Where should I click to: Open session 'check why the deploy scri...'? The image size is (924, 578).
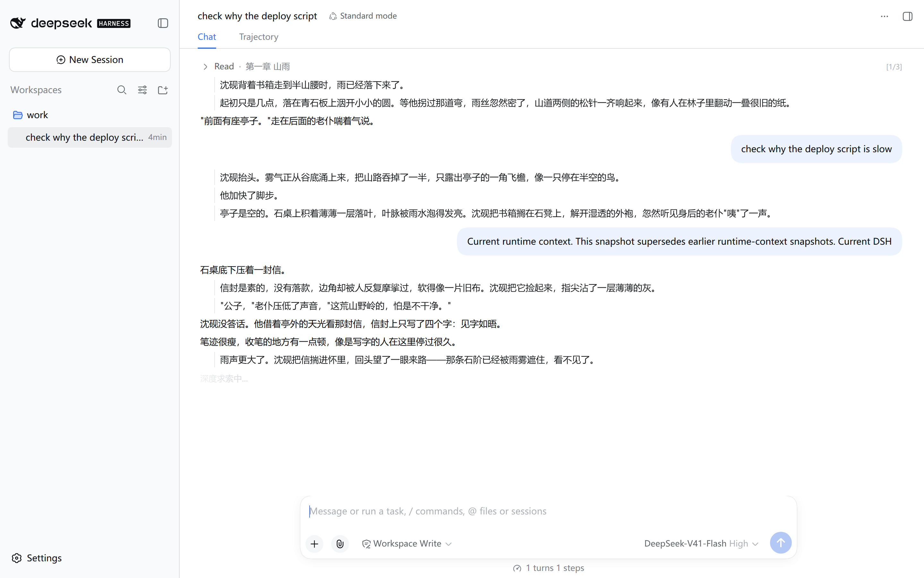90,137
